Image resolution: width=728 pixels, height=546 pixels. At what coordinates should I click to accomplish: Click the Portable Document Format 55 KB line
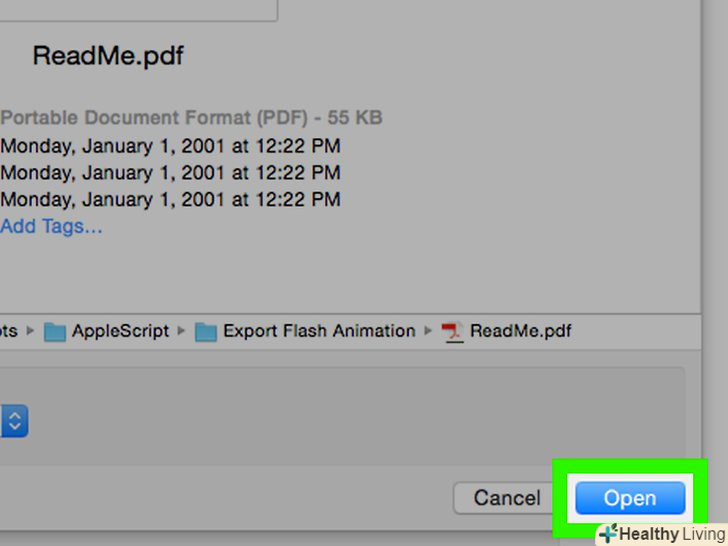click(x=191, y=118)
